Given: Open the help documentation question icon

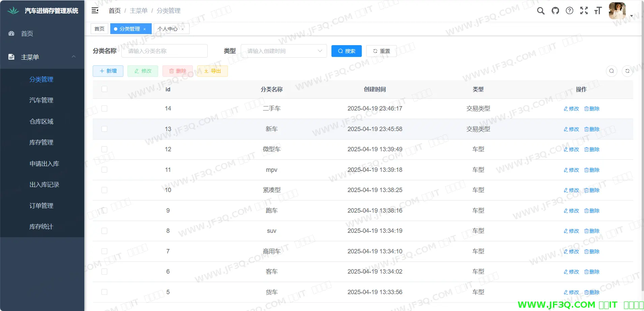Looking at the screenshot, I should pos(569,11).
